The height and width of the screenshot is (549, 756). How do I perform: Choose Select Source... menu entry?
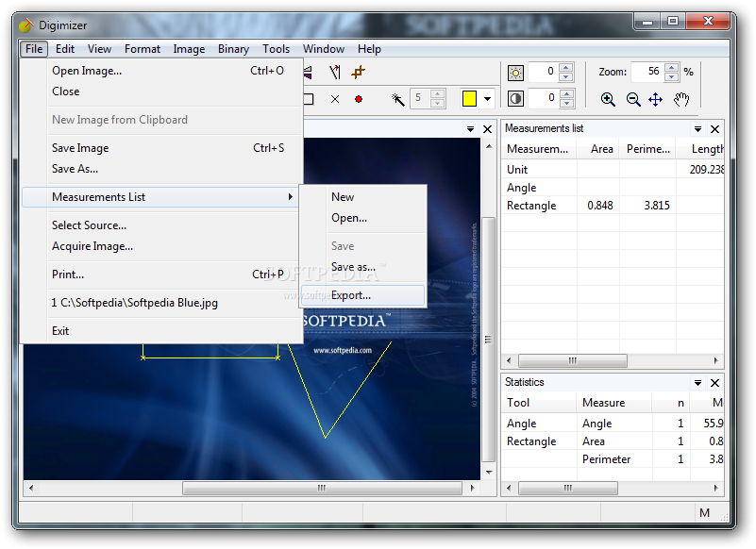tap(162, 225)
